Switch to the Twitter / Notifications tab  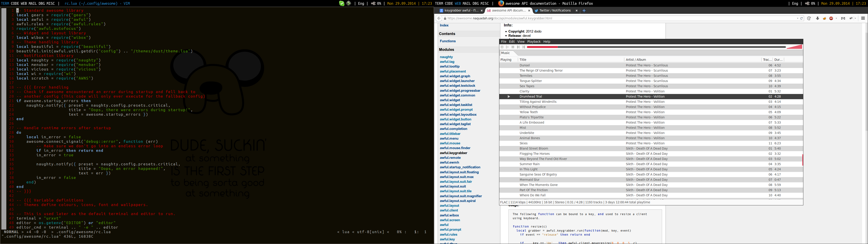coord(555,10)
